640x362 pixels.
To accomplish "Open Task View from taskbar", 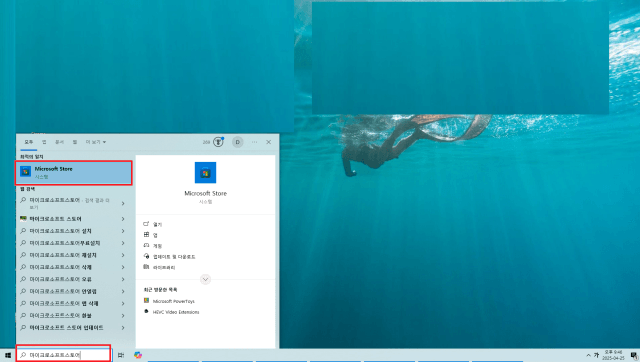I will [x=121, y=355].
